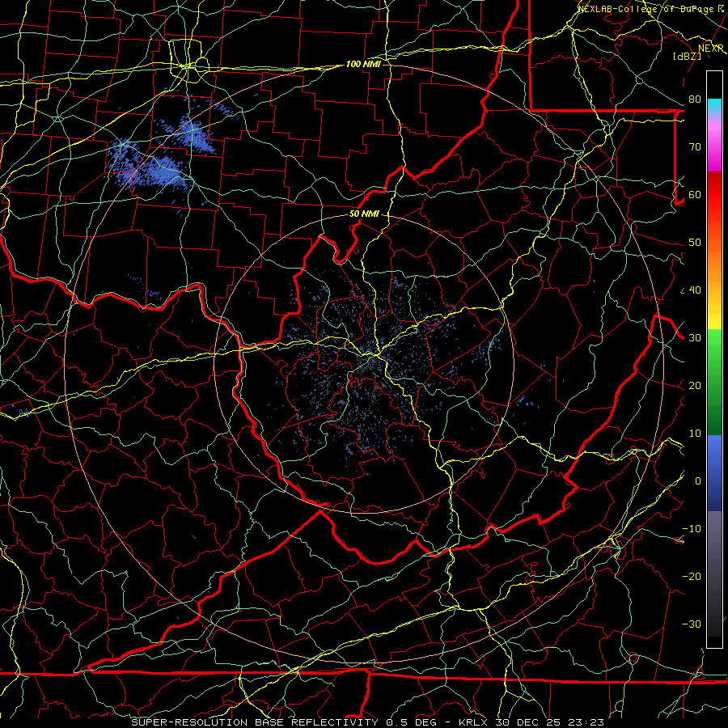Click the 100 NMI range ring label
This screenshot has height=728, width=728.
click(x=363, y=64)
